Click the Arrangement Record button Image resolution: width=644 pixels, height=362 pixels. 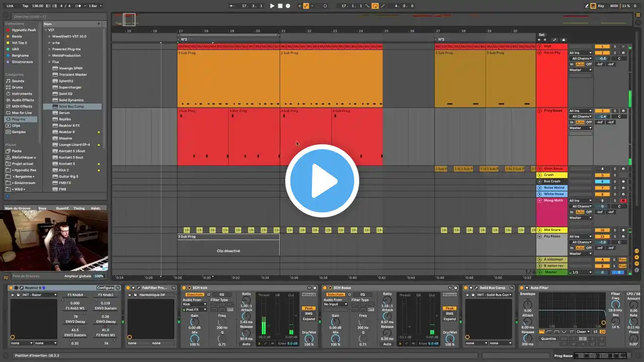point(288,6)
